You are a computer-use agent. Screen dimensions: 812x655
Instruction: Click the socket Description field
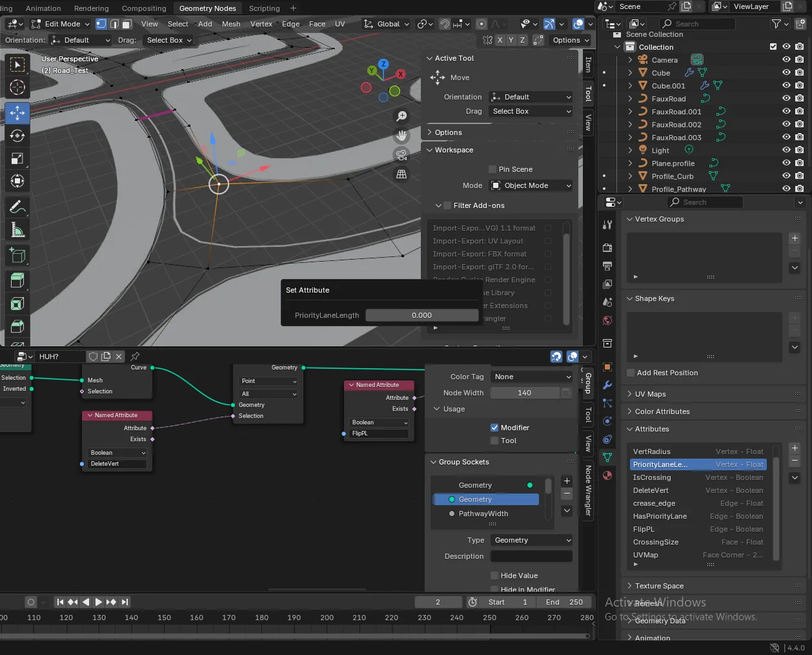(x=532, y=556)
